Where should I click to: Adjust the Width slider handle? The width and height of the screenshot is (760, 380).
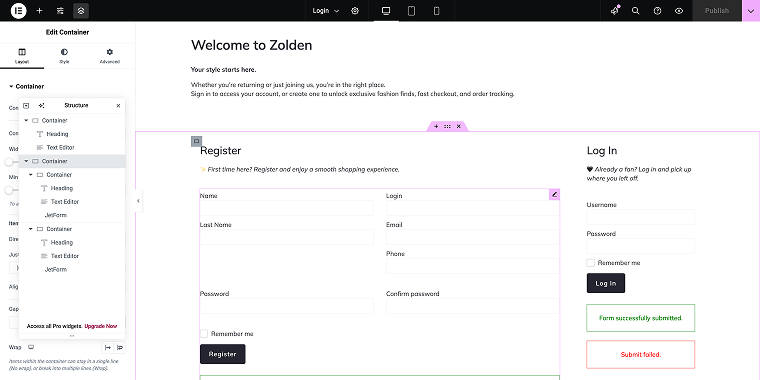point(9,162)
